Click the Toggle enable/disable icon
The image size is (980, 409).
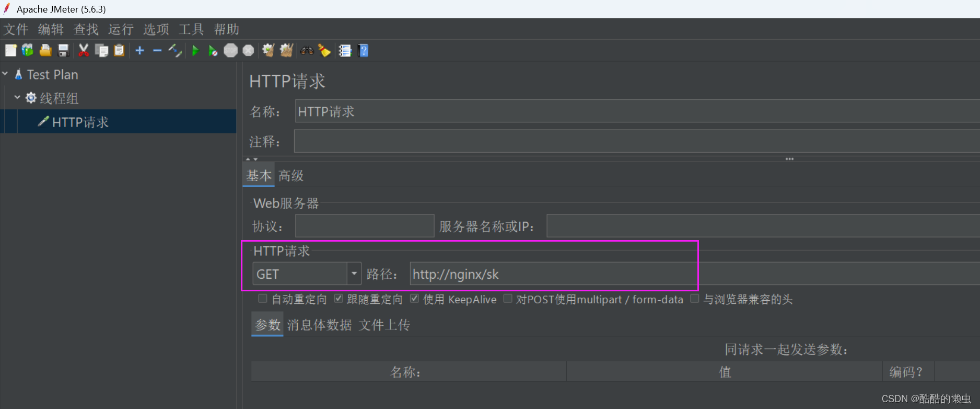[x=175, y=50]
